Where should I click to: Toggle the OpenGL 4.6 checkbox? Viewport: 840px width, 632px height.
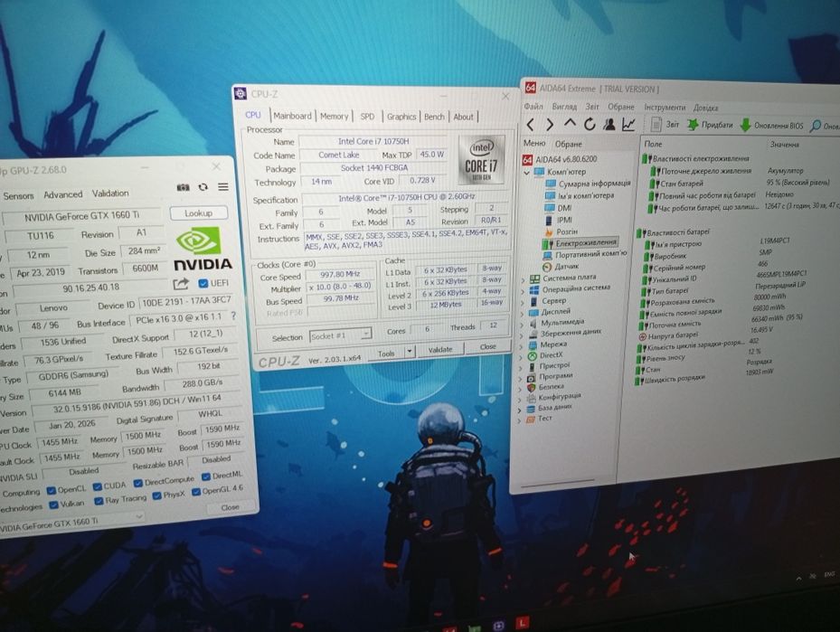click(x=196, y=491)
